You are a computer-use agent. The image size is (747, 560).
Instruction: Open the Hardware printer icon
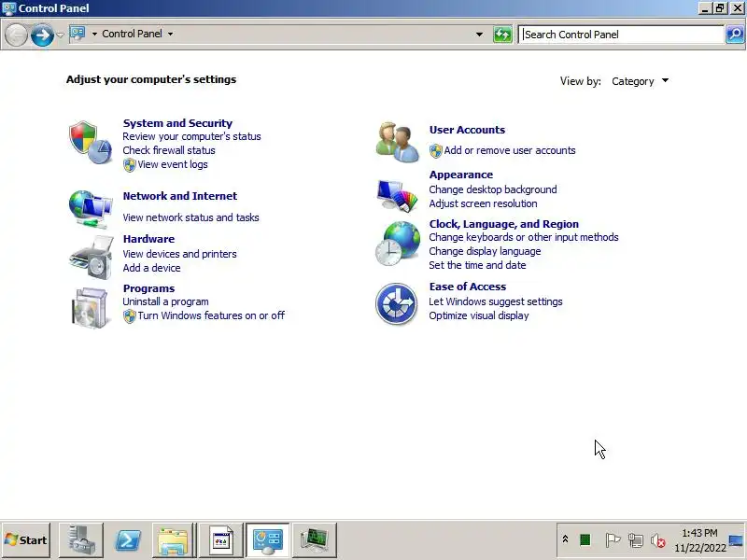(91, 258)
